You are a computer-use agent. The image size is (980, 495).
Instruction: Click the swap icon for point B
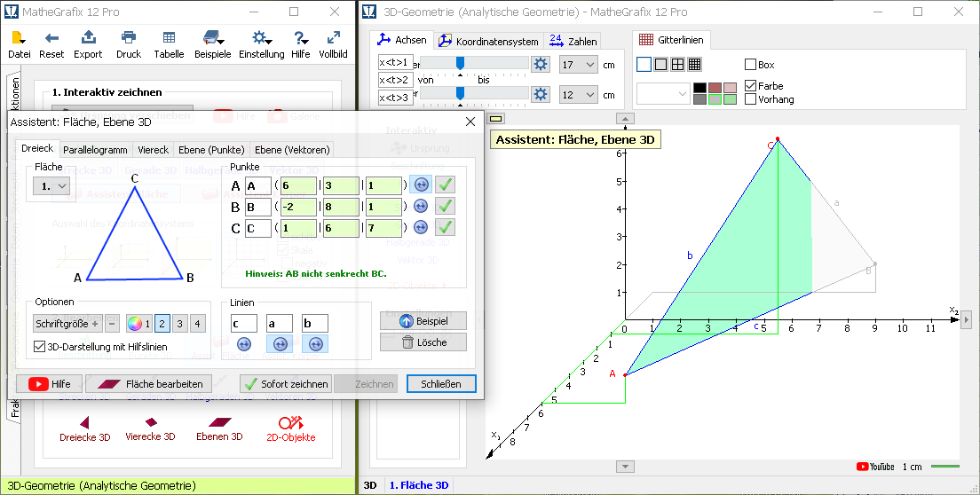(x=421, y=206)
